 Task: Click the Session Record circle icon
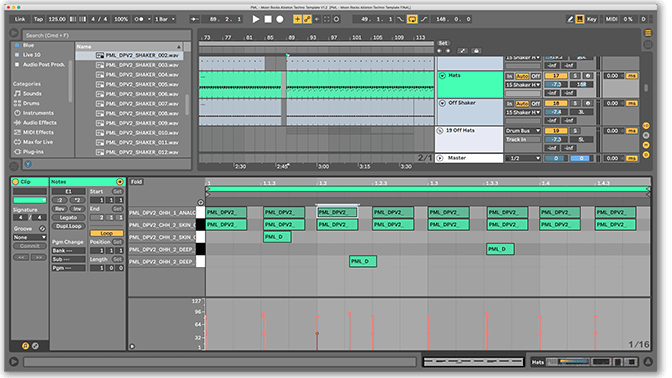[336, 19]
